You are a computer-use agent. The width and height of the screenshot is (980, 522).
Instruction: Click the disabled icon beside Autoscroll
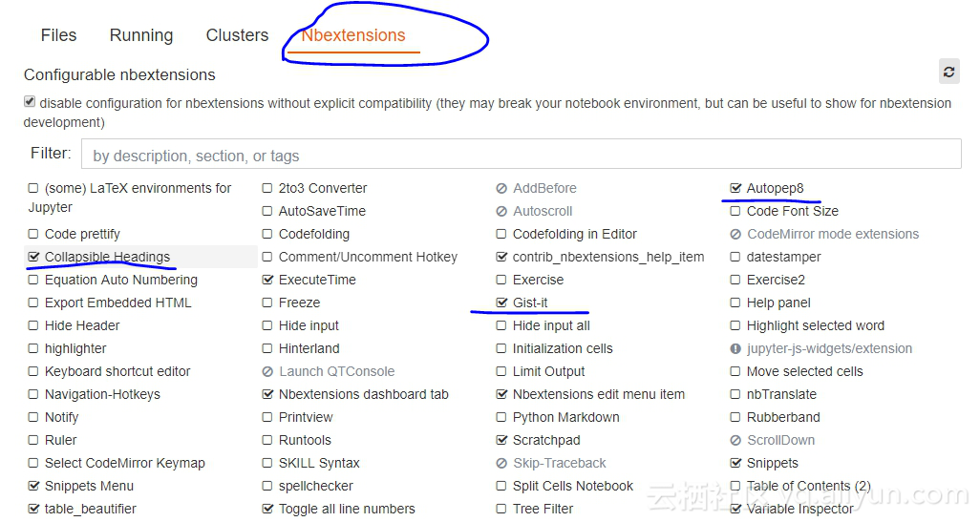pyautogui.click(x=501, y=212)
